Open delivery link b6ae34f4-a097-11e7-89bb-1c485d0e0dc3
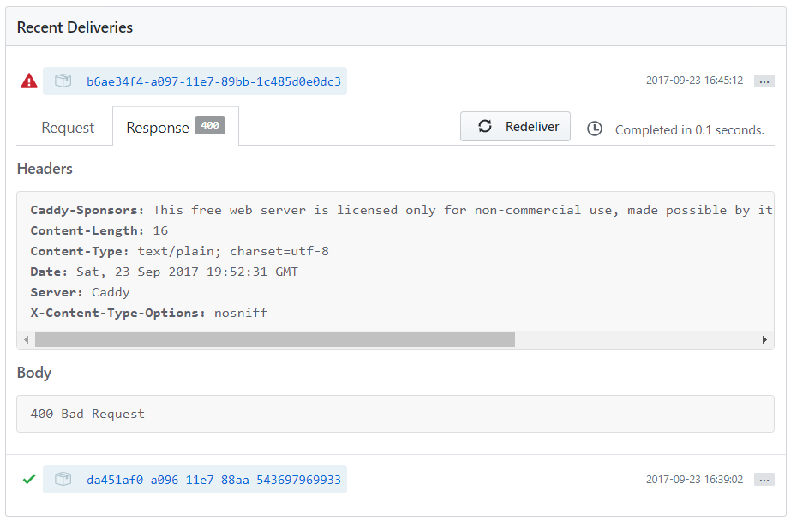809x532 pixels. (x=215, y=81)
